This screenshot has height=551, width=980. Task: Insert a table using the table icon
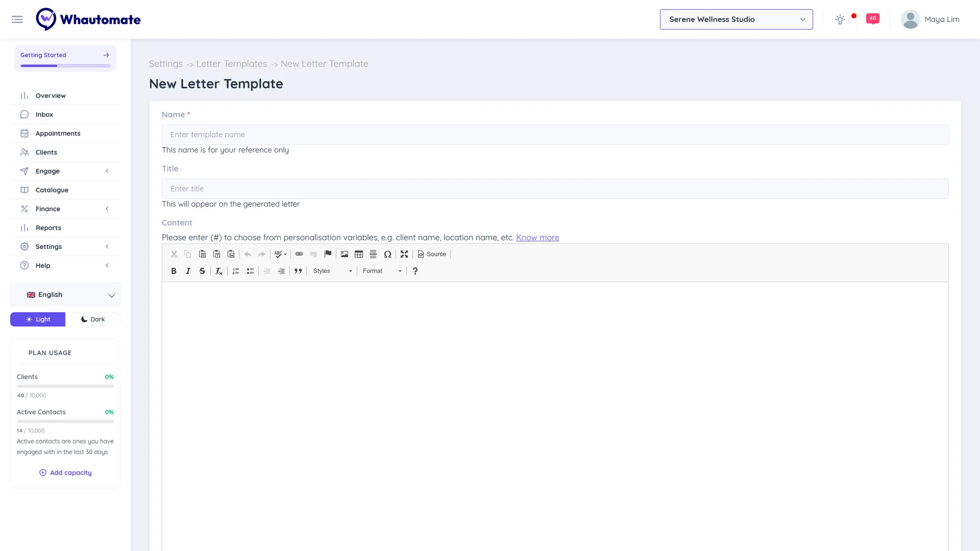click(x=359, y=254)
